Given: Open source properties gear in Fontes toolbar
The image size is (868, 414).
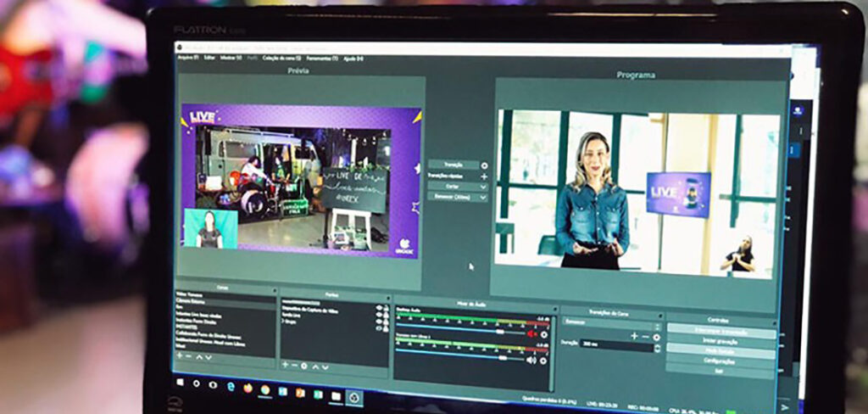Looking at the screenshot, I should [x=304, y=366].
